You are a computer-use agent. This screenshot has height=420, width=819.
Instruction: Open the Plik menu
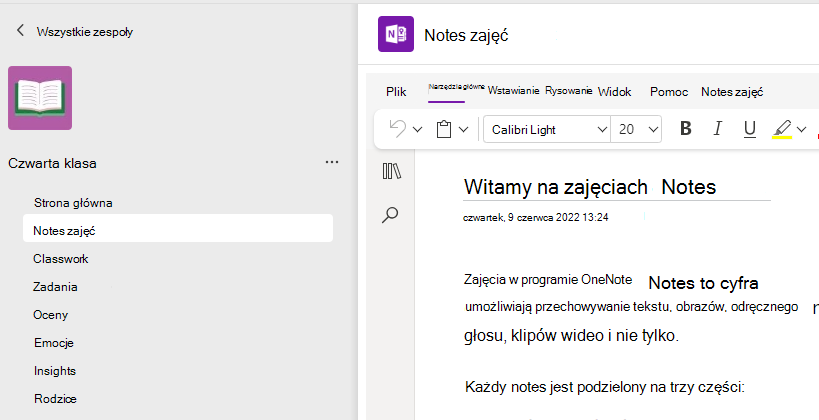[396, 92]
